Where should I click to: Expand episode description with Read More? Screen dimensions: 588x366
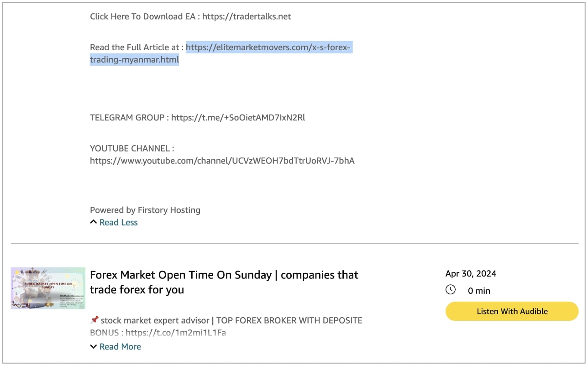coord(120,346)
